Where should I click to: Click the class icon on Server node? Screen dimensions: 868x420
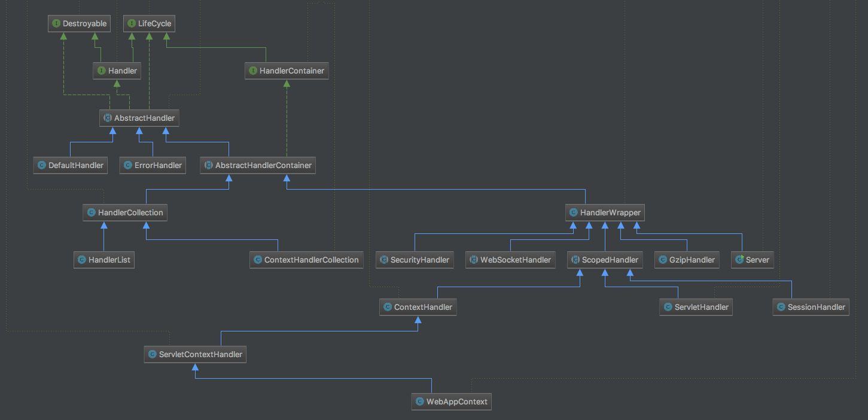(x=739, y=260)
